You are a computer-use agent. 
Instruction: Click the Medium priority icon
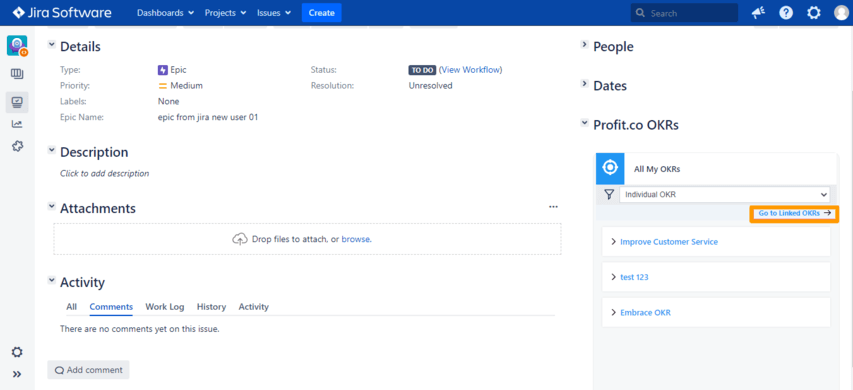click(162, 85)
